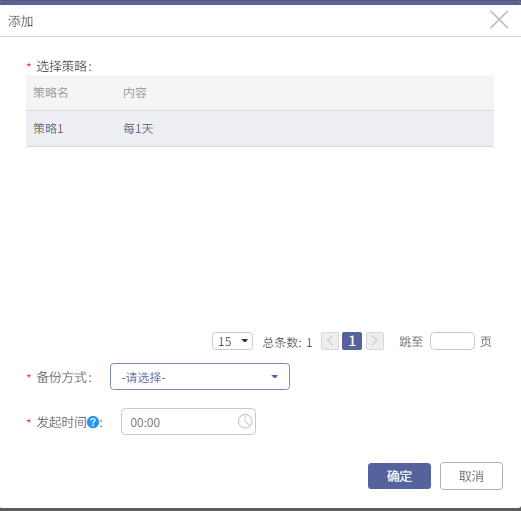Focus the 跳至 page number field

pyautogui.click(x=452, y=341)
